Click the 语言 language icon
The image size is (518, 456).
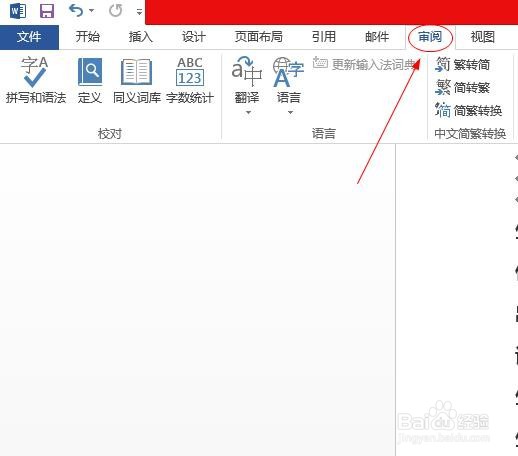(x=288, y=71)
